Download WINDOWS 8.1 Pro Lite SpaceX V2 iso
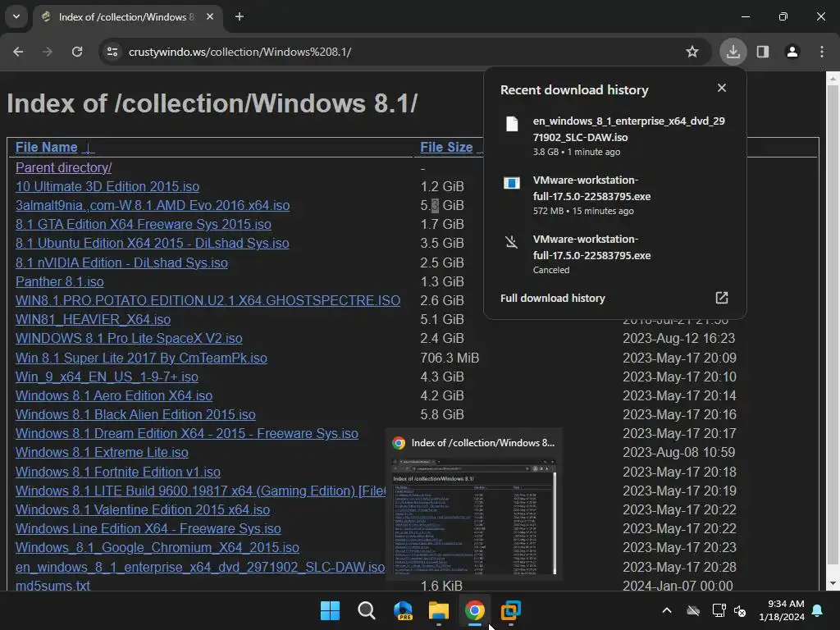Image resolution: width=840 pixels, height=630 pixels. click(x=129, y=339)
